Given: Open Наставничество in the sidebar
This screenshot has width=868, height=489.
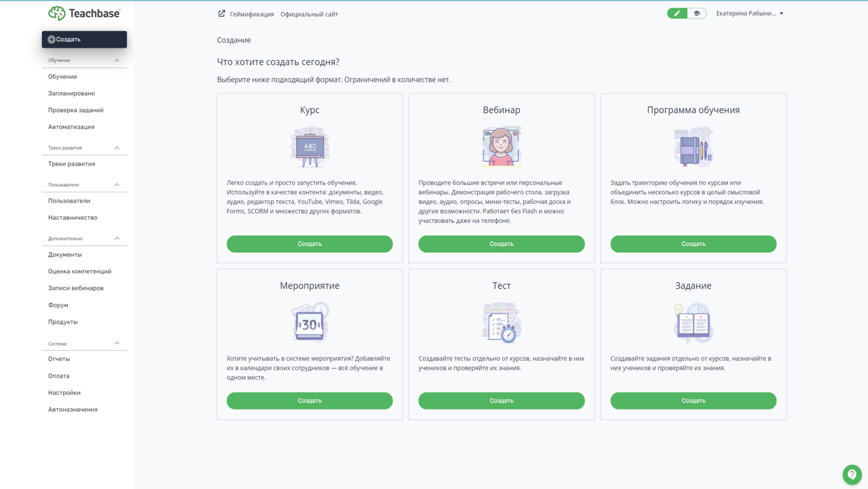Looking at the screenshot, I should [x=72, y=218].
